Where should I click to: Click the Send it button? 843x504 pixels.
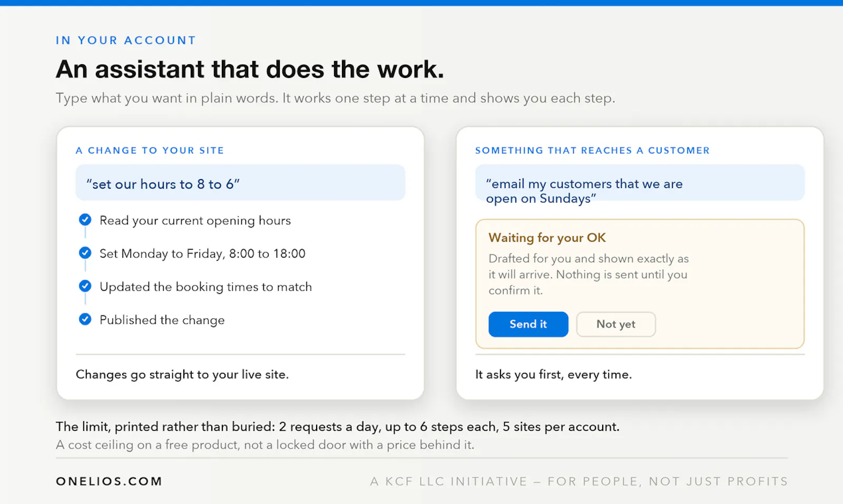tap(528, 324)
